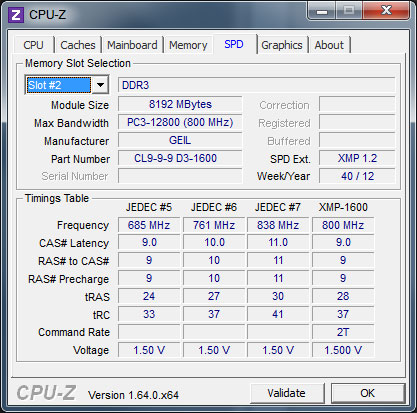417x413 pixels.
Task: Click the 838 MHz frequency value
Action: pyautogui.click(x=278, y=225)
